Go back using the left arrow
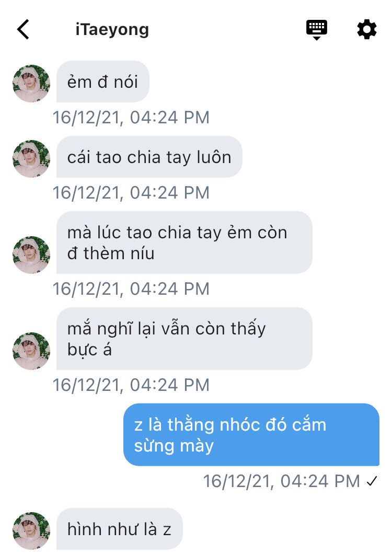This screenshot has width=392, height=555. 23,29
